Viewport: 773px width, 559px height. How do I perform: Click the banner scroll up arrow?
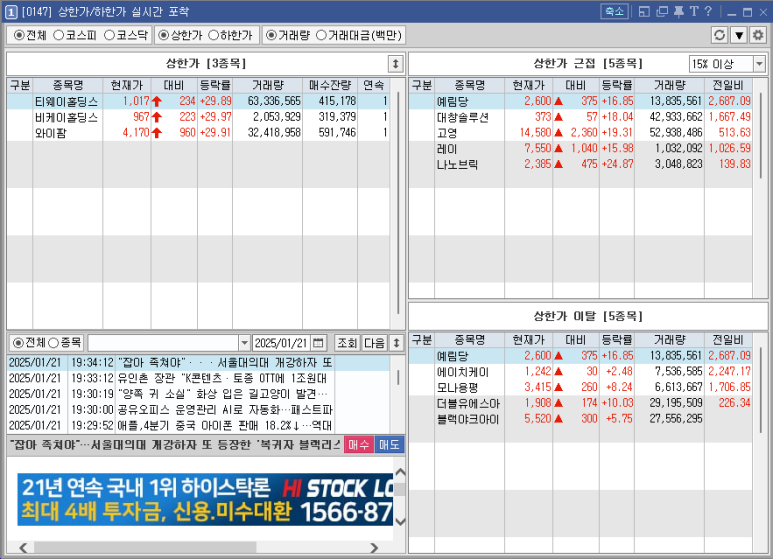coord(400,473)
